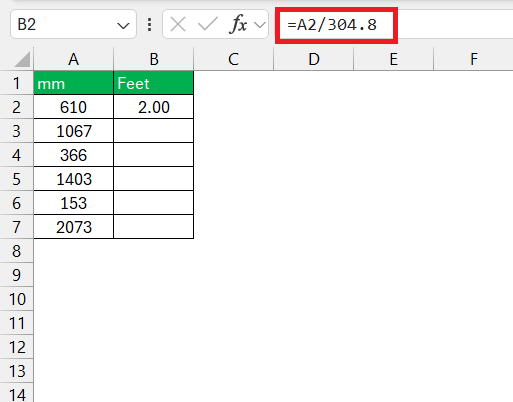
Task: Select column A header
Action: pyautogui.click(x=73, y=59)
